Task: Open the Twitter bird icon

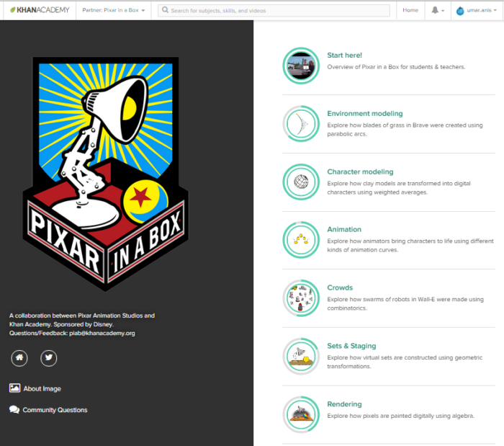Action: 48,357
